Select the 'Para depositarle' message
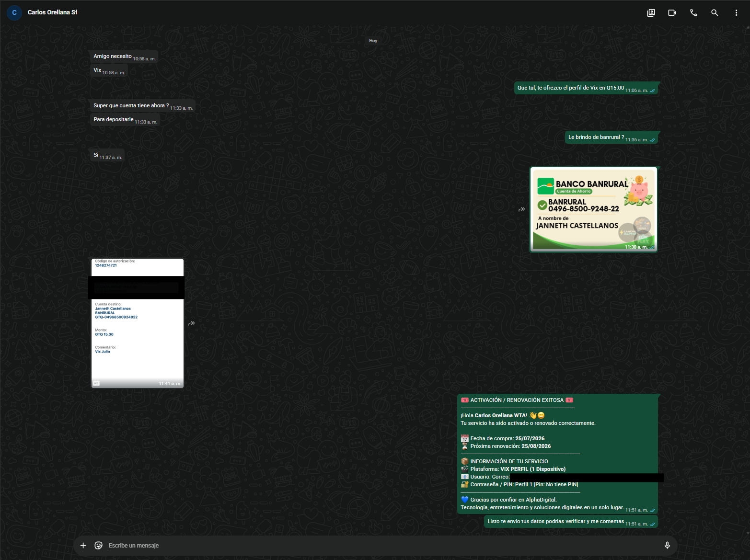This screenshot has height=560, width=750. (125, 120)
